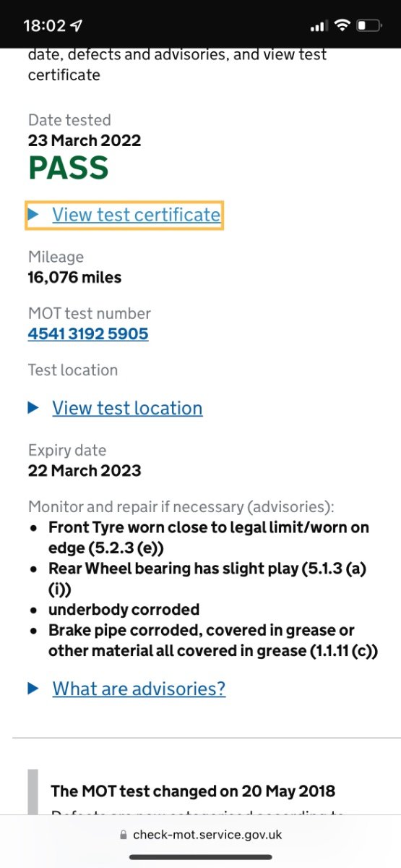
Task: Click the triangle beside View test location
Action: point(33,408)
